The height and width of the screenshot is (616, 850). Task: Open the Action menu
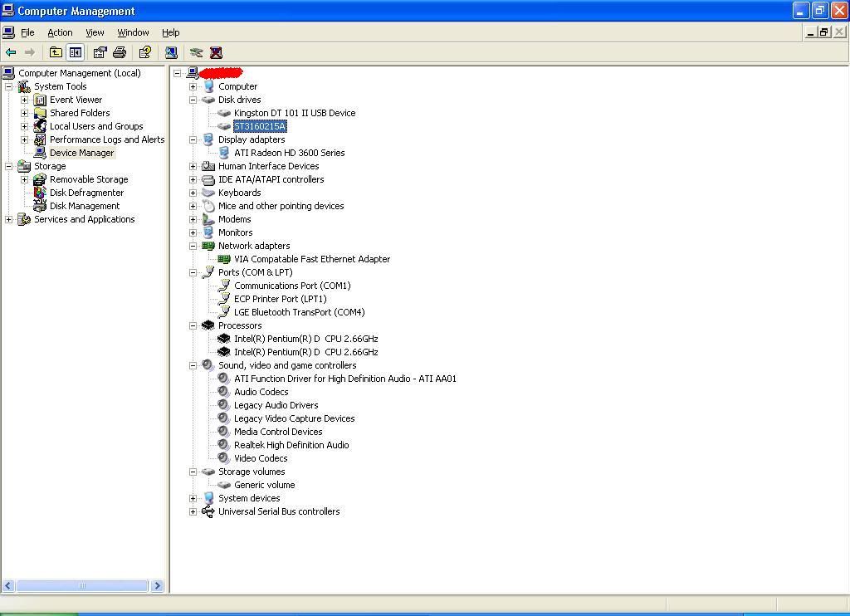(60, 32)
